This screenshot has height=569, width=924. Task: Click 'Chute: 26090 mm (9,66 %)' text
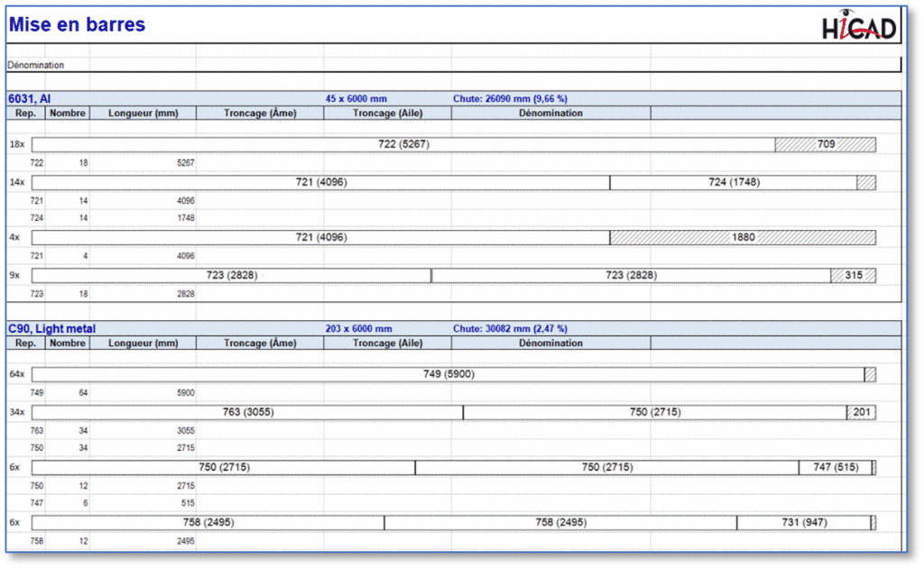pos(510,98)
